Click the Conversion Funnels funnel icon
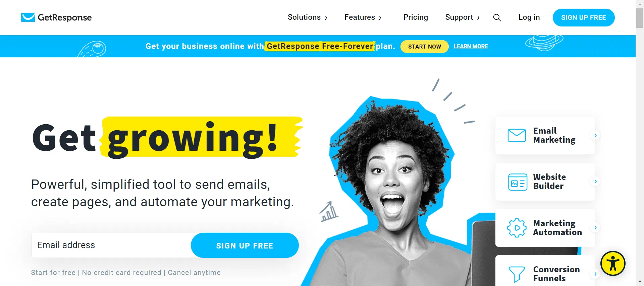The image size is (644, 286). tap(517, 274)
